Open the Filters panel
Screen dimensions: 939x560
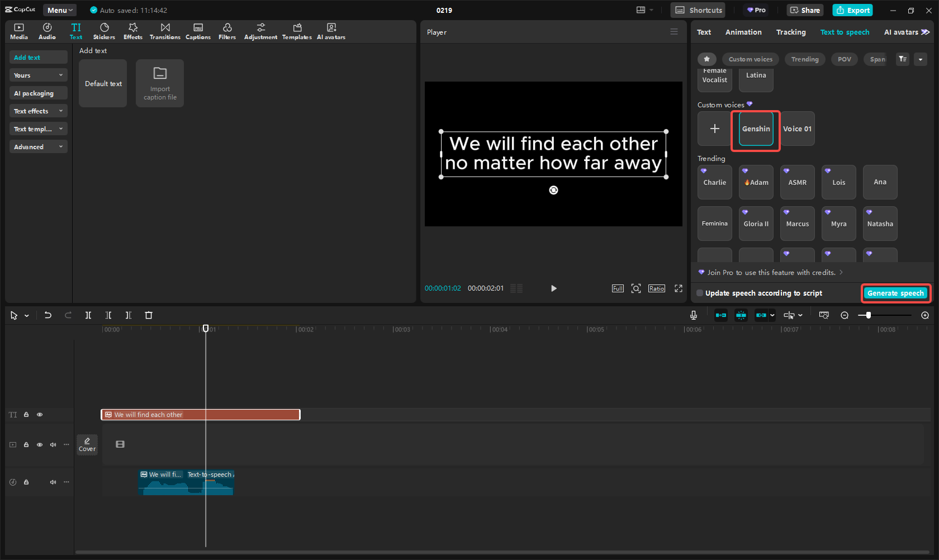coord(227,31)
